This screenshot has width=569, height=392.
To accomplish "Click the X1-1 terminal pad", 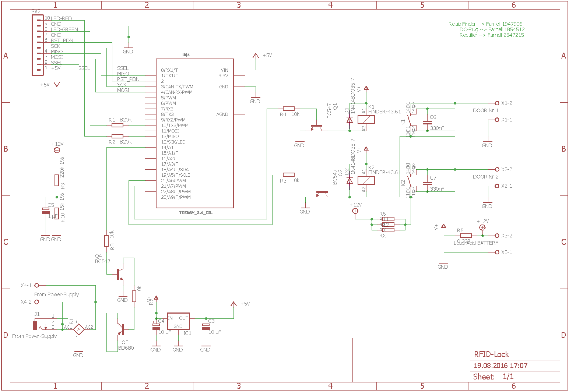I will [497, 120].
